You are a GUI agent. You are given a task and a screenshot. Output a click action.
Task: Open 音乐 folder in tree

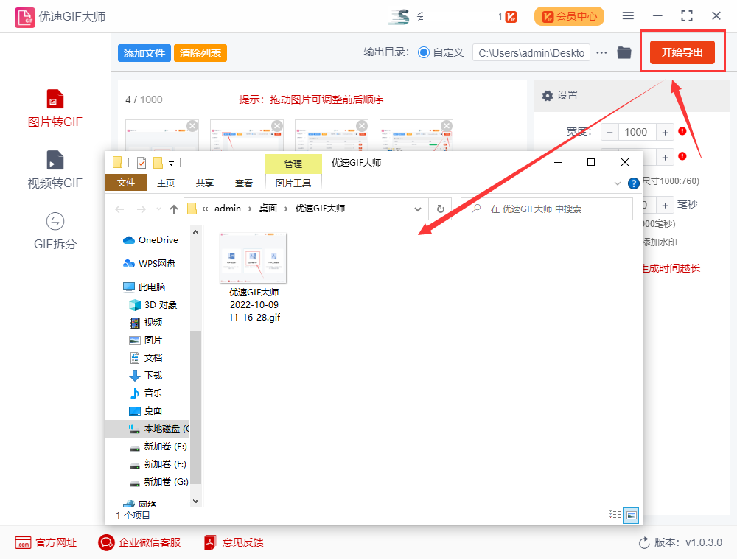(x=146, y=393)
